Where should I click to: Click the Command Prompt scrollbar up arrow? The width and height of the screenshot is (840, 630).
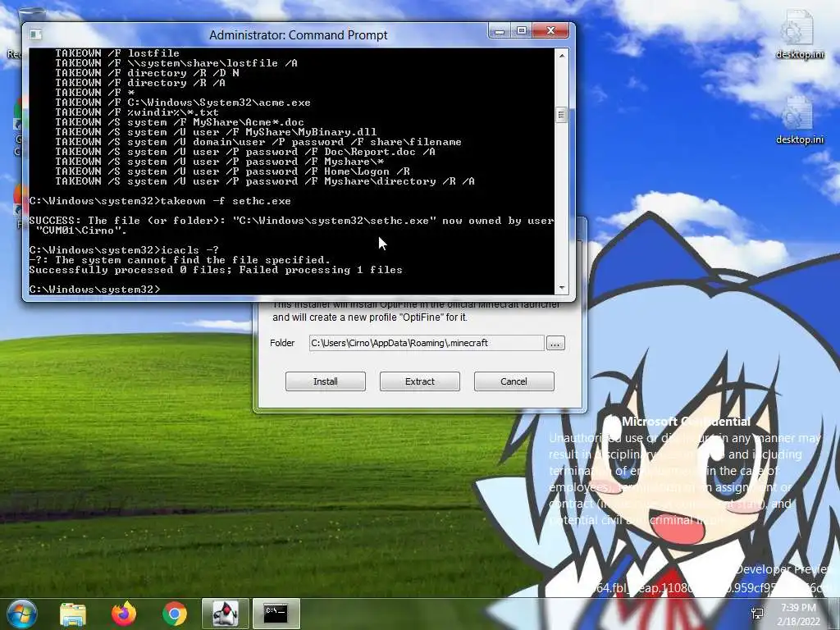click(x=561, y=55)
